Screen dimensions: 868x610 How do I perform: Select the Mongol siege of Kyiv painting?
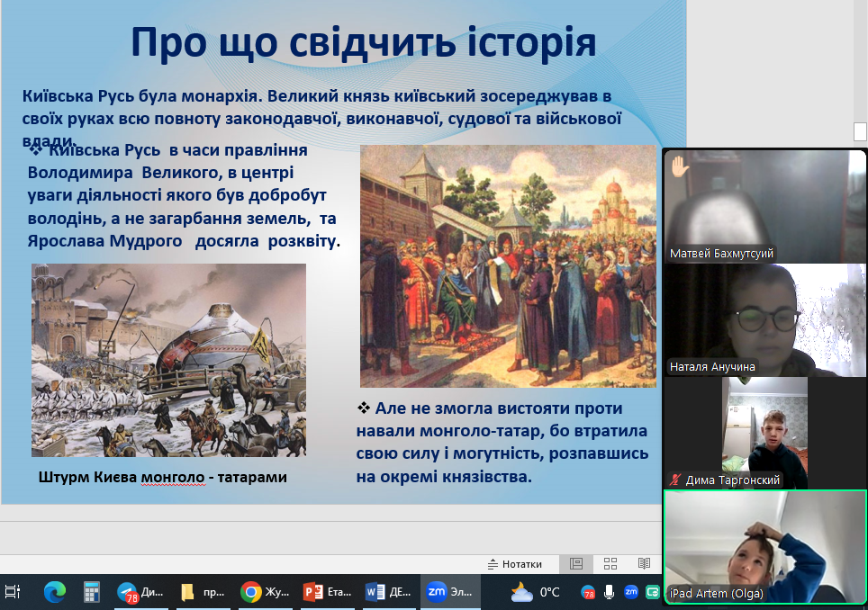click(x=169, y=360)
